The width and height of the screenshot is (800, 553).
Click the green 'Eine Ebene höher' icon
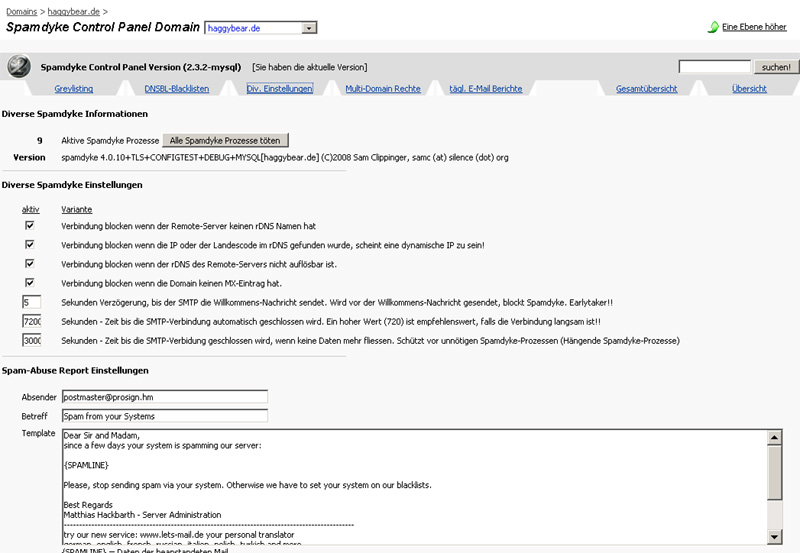[x=713, y=27]
